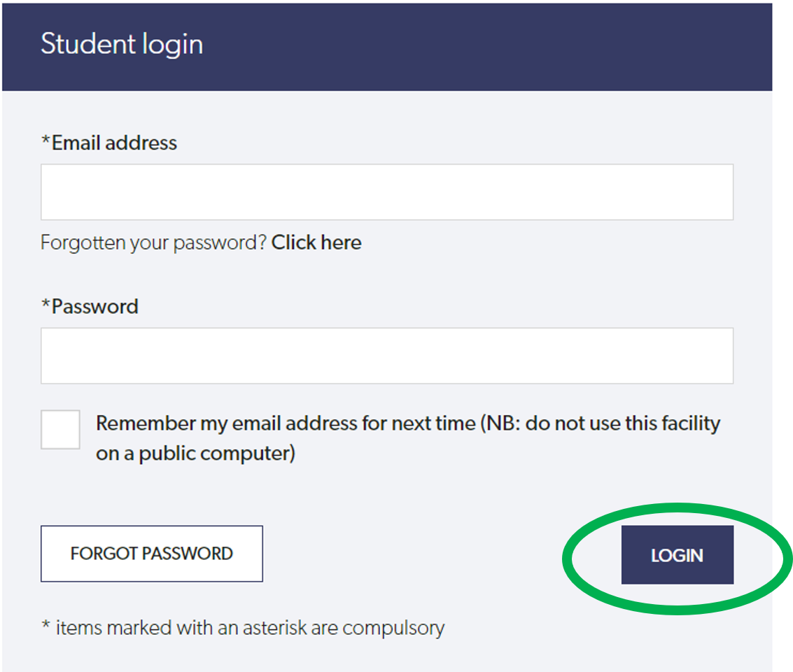This screenshot has width=793, height=672.
Task: Focus the Email address input field
Action: tap(387, 192)
